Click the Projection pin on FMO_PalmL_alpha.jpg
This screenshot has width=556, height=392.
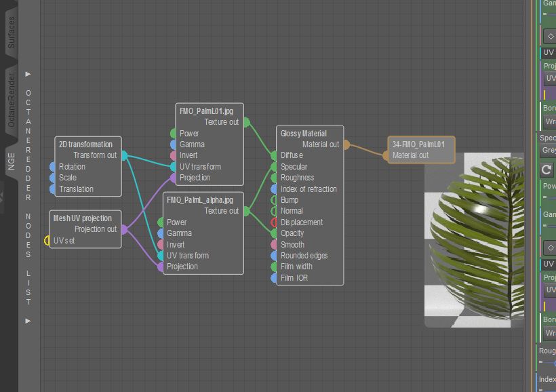[160, 267]
